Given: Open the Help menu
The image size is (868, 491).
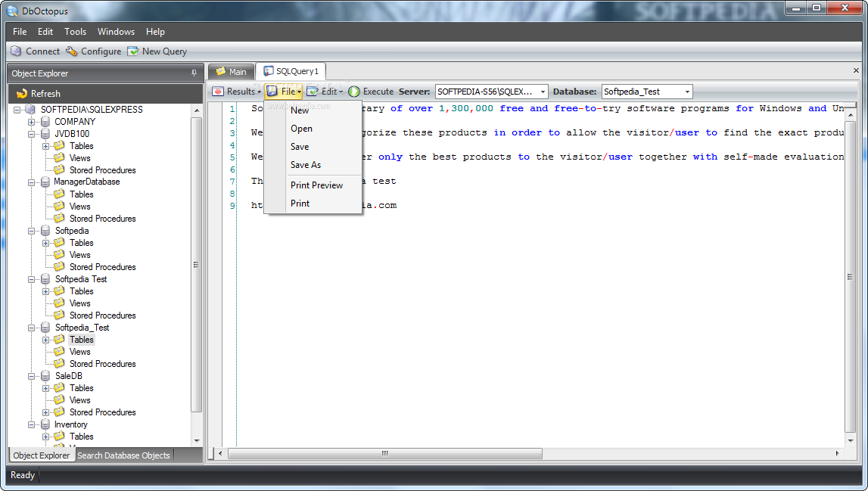Looking at the screenshot, I should point(156,32).
